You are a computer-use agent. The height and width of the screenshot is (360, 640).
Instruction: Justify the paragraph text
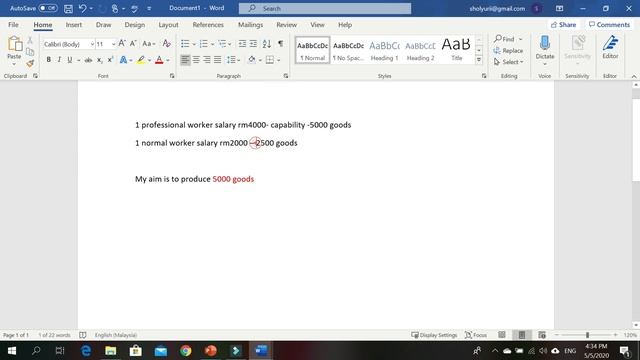pos(218,60)
